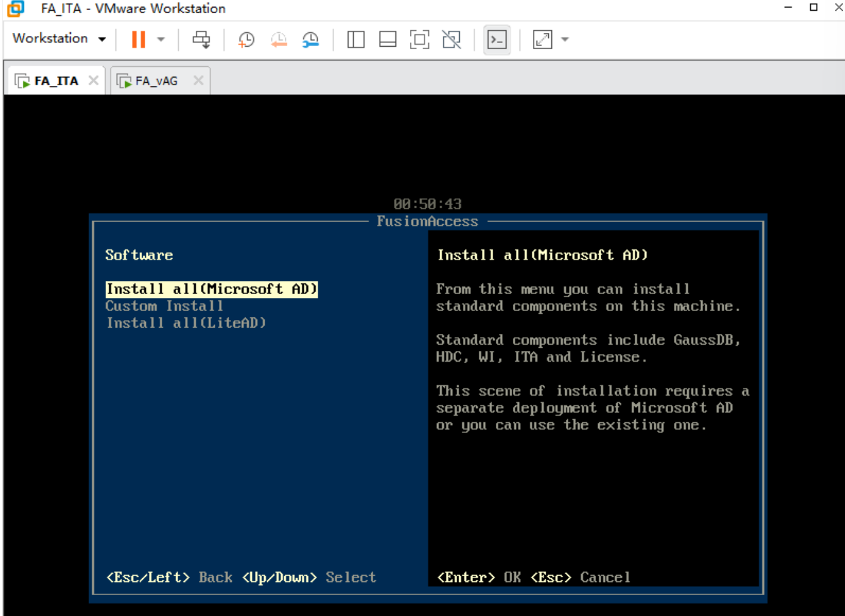845x616 pixels.
Task: Click the <Up/Down> Select hint
Action: [309, 577]
